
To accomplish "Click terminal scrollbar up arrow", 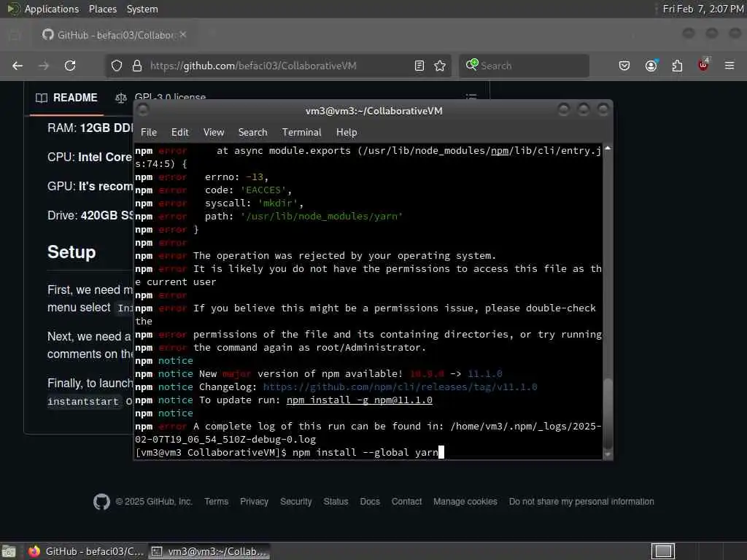I will coord(608,149).
